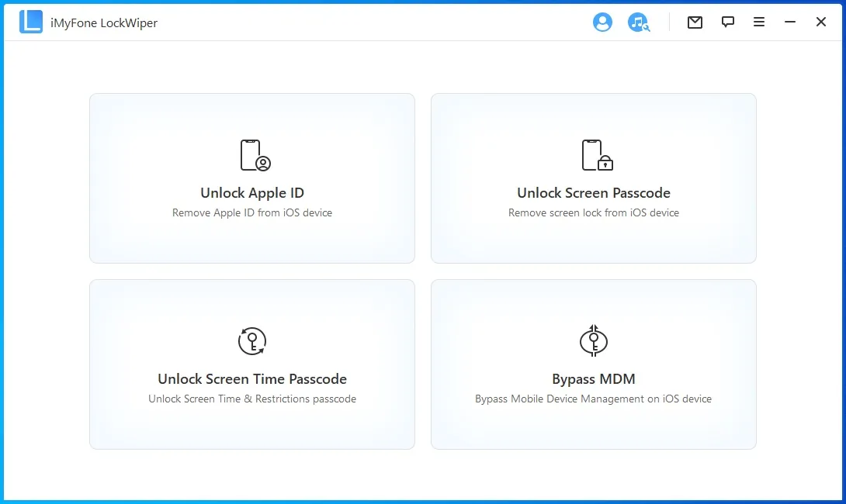Click "Bypass Mobile Device Management on iOS device" text
Image resolution: width=846 pixels, height=504 pixels.
(594, 399)
